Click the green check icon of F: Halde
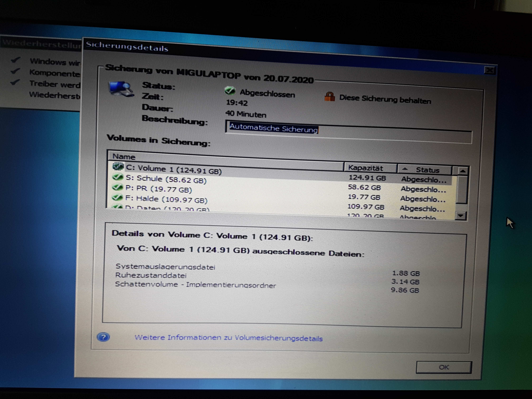The width and height of the screenshot is (532, 399). 117,198
